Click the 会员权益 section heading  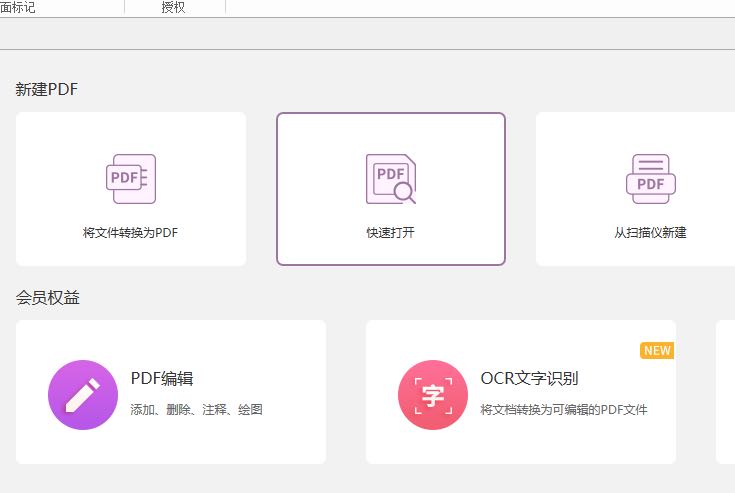click(x=47, y=297)
